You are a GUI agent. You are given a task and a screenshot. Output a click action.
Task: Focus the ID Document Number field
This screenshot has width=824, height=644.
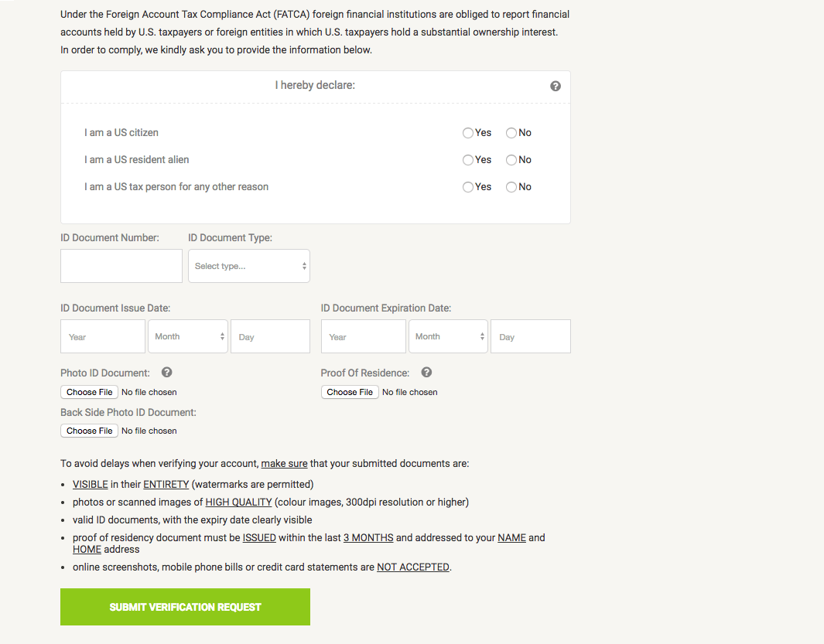click(x=121, y=266)
